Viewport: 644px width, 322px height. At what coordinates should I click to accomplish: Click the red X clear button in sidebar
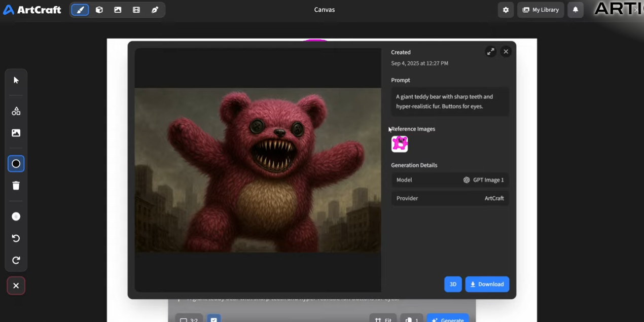(16, 286)
